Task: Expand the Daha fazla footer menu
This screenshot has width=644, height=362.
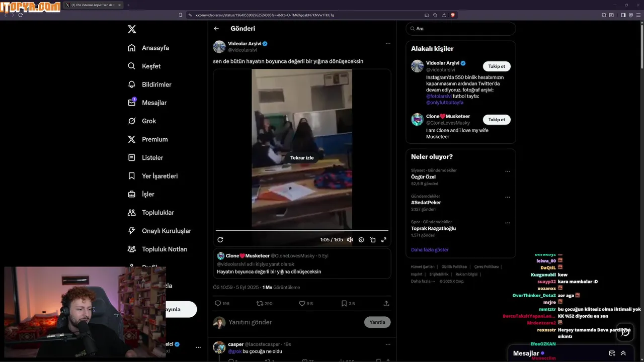Action: [423, 281]
